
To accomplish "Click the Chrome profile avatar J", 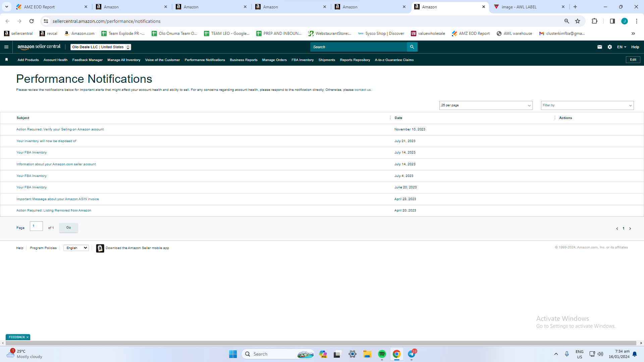I will click(x=625, y=21).
